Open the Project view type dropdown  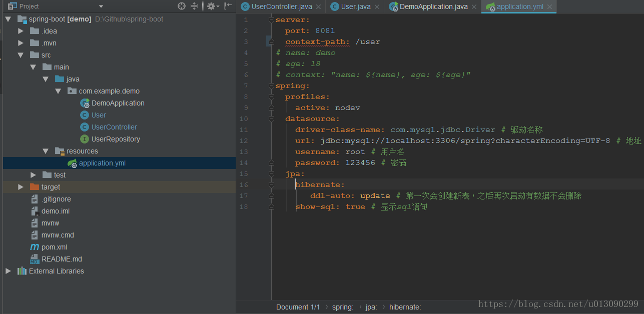tap(101, 6)
